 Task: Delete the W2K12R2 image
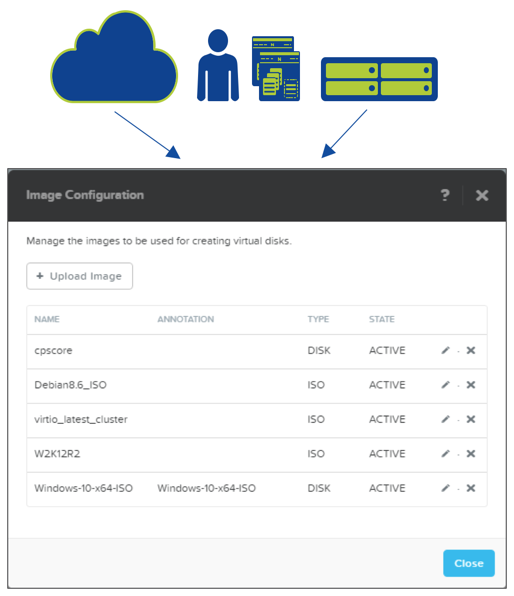coord(471,453)
